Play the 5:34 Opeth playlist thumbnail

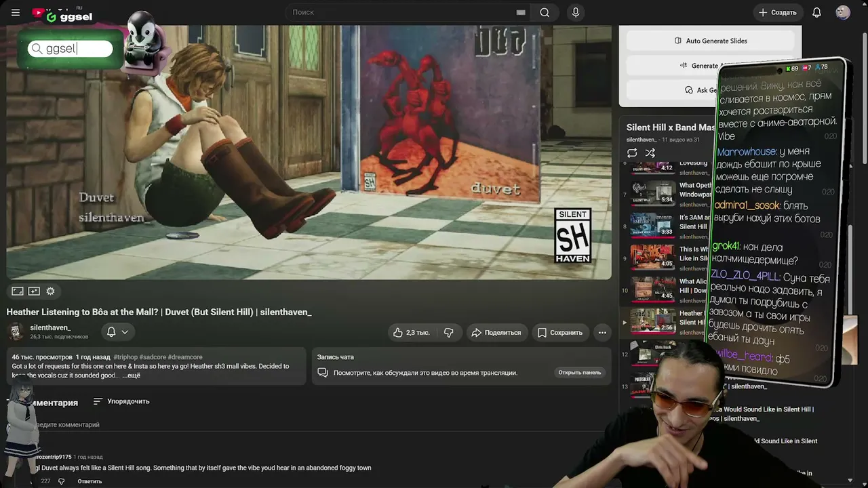point(653,192)
